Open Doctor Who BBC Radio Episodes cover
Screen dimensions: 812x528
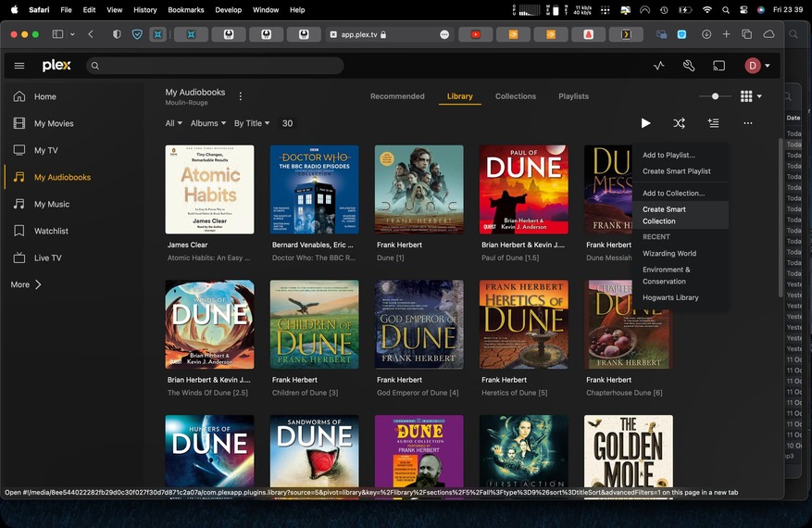click(x=315, y=189)
